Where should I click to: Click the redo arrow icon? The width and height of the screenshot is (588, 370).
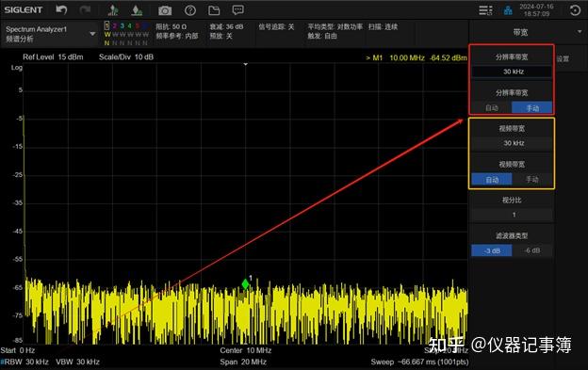(85, 9)
